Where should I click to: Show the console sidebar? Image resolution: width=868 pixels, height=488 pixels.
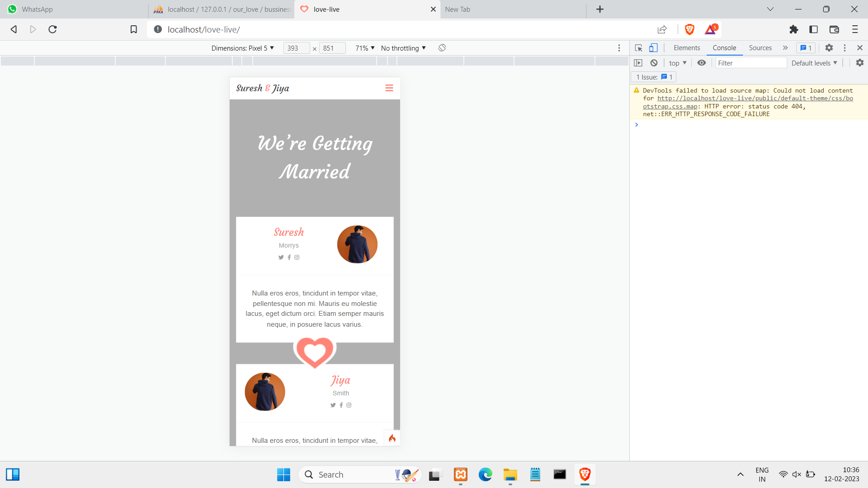(638, 63)
